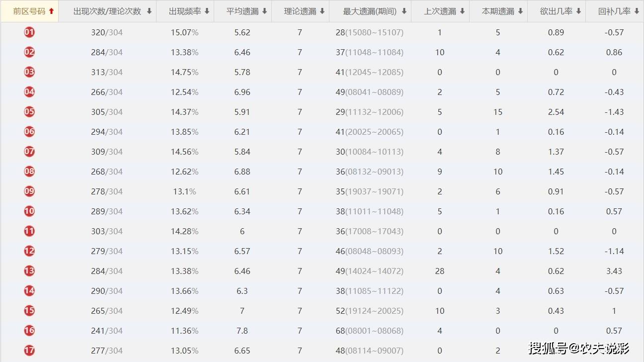The image size is (644, 362).
Task: Sort by 最大遗漏(期间) column header
Action: coord(370,11)
